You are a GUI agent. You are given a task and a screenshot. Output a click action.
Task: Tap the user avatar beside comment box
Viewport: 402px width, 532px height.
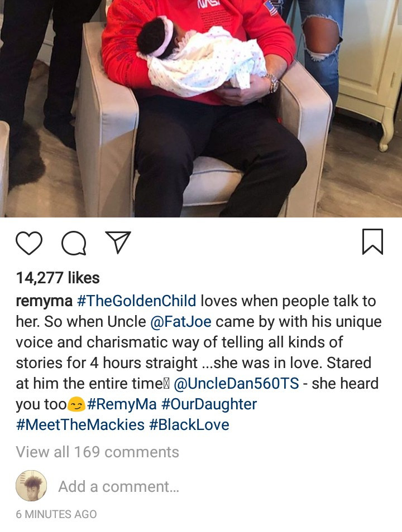tap(31, 486)
